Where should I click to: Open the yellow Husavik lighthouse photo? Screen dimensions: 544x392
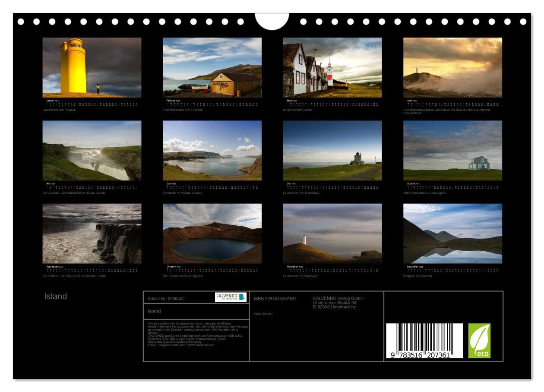pos(92,67)
